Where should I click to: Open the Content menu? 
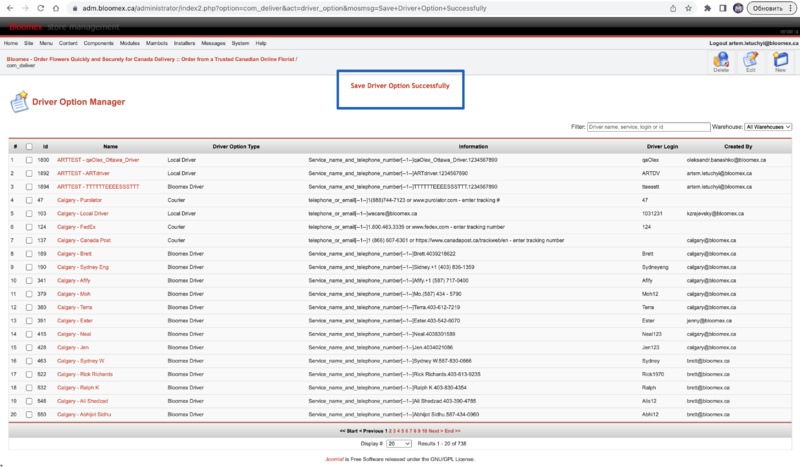coord(68,43)
